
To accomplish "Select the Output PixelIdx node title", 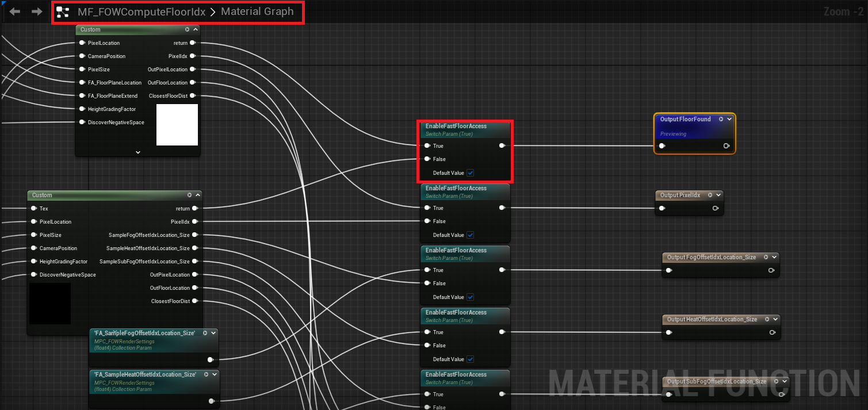I will [680, 196].
